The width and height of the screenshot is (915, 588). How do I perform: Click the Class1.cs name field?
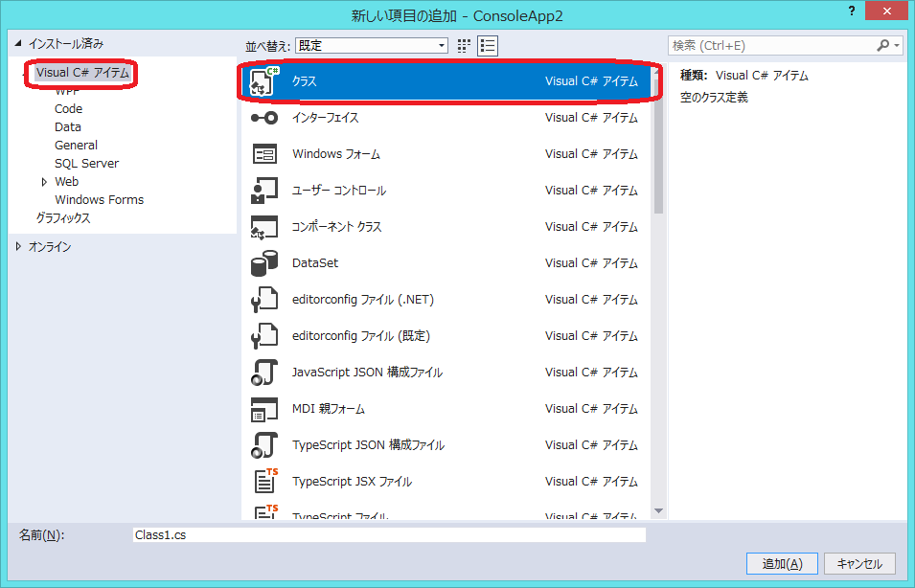389,535
